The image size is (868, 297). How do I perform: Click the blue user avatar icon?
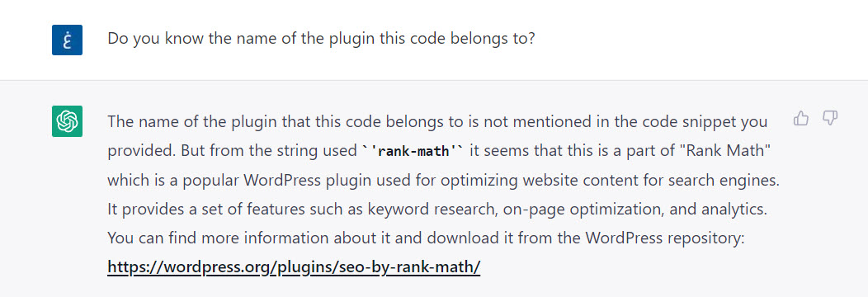67,40
